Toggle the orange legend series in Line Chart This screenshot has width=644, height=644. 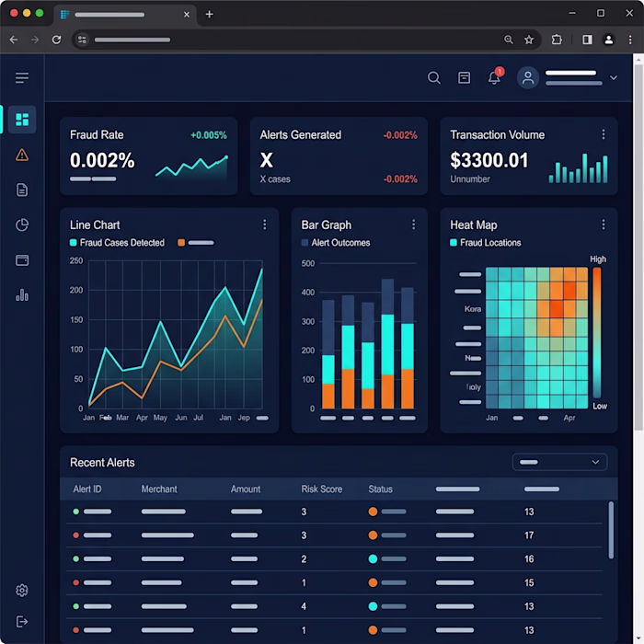pyautogui.click(x=195, y=243)
